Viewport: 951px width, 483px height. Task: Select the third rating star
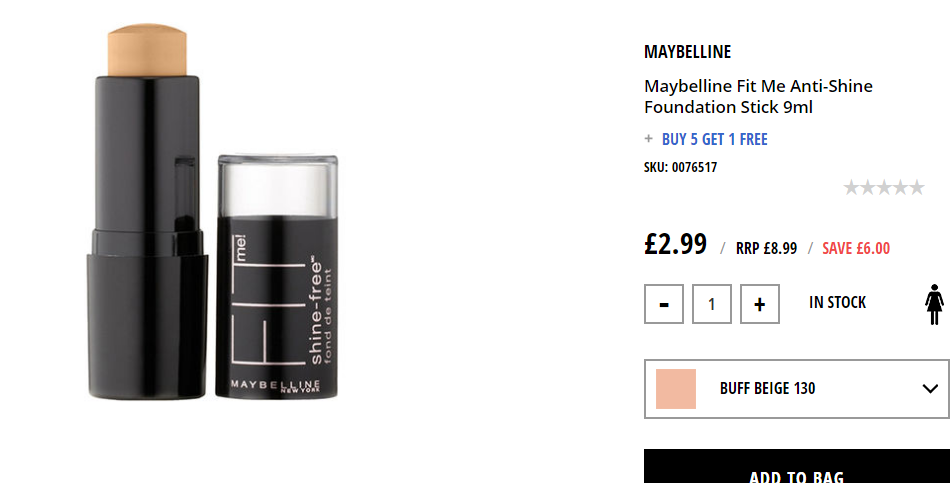pos(884,187)
